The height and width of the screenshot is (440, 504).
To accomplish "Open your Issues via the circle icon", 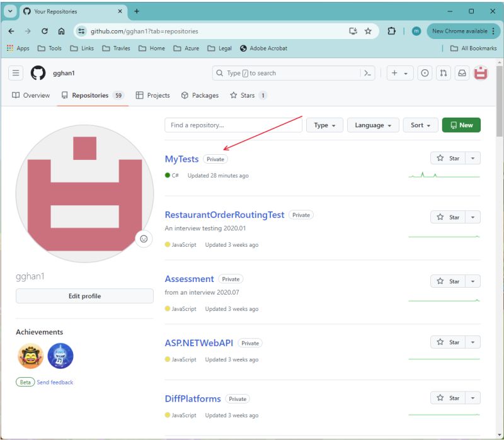I will pyautogui.click(x=424, y=72).
